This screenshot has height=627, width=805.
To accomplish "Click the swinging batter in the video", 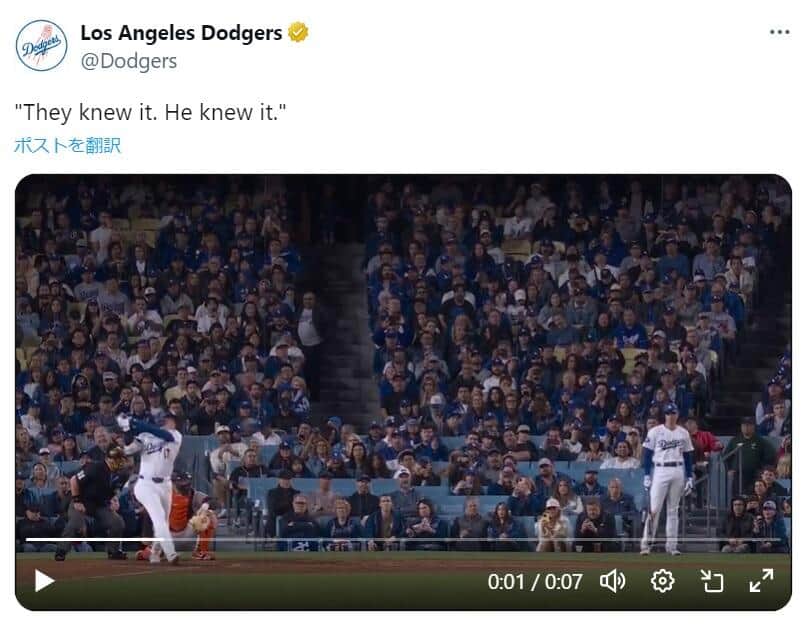I will (156, 480).
